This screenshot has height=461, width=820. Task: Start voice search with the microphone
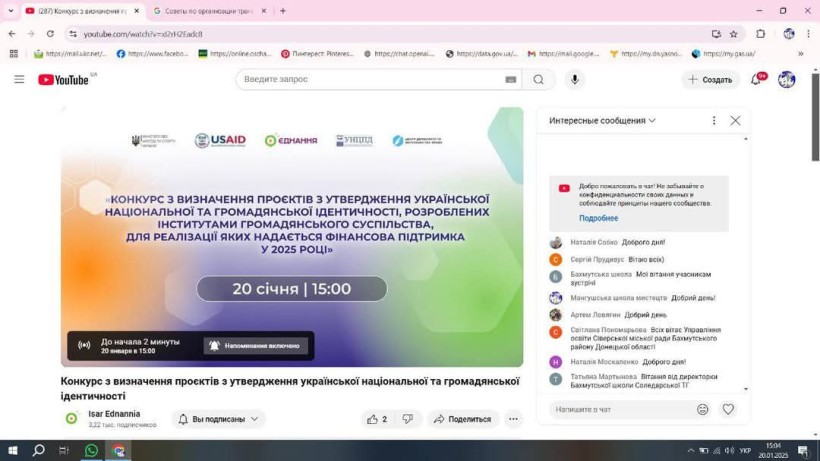pos(574,79)
